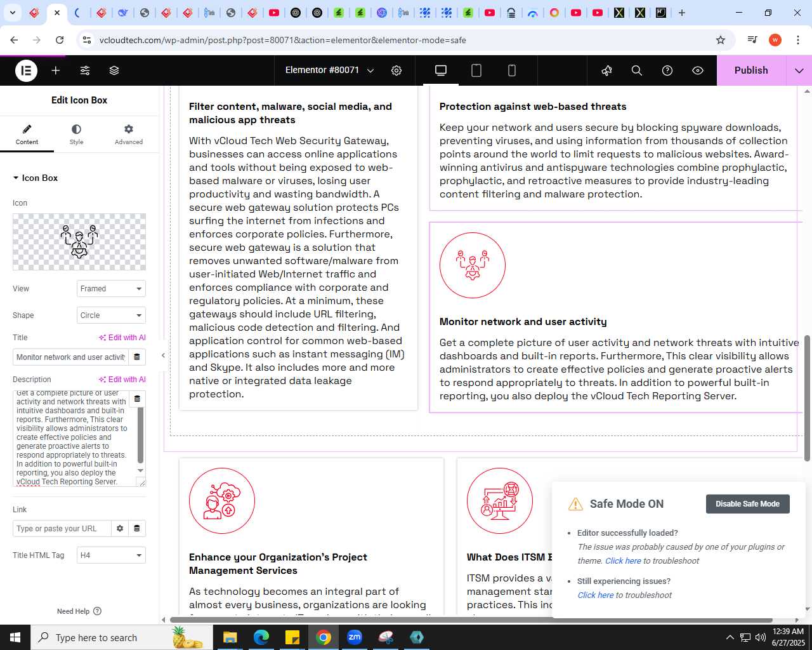Click the Add Element plus icon

56,70
